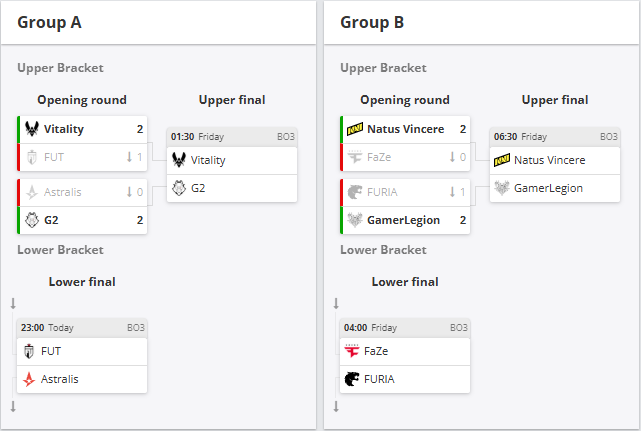Click the FUT logo in lower final
This screenshot has height=431, width=641.
click(x=29, y=351)
